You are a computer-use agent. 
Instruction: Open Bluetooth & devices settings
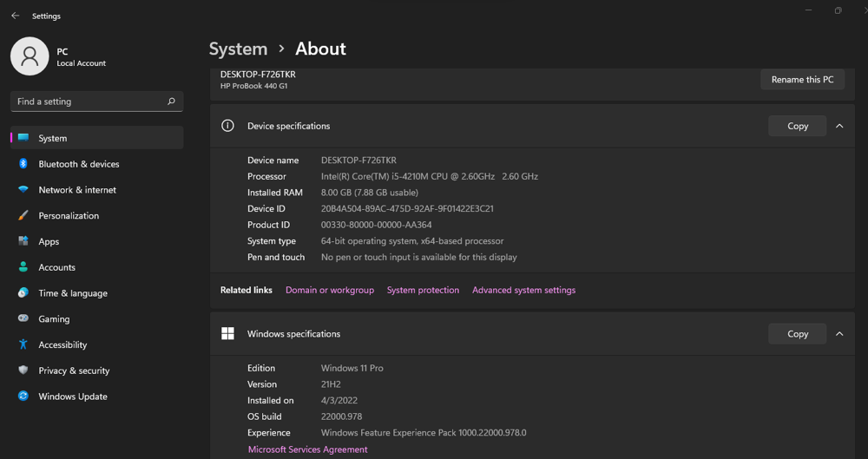click(x=97, y=164)
